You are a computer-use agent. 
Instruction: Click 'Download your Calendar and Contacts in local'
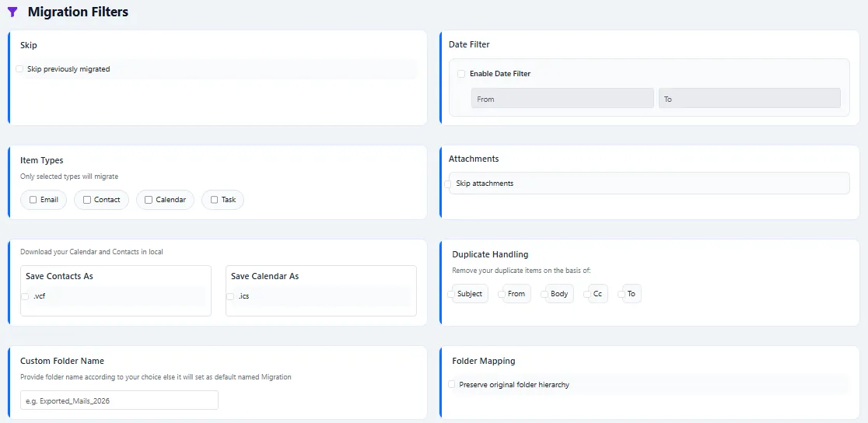[91, 252]
